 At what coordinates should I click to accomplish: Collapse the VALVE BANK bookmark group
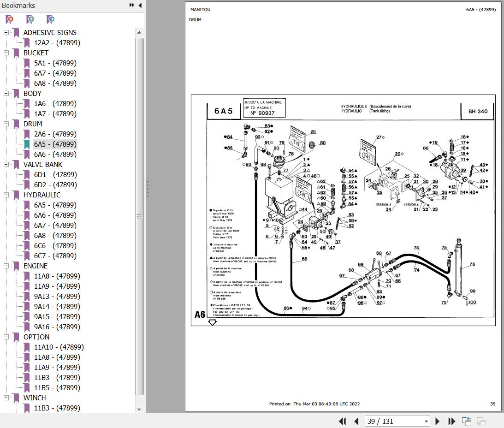pyautogui.click(x=6, y=164)
